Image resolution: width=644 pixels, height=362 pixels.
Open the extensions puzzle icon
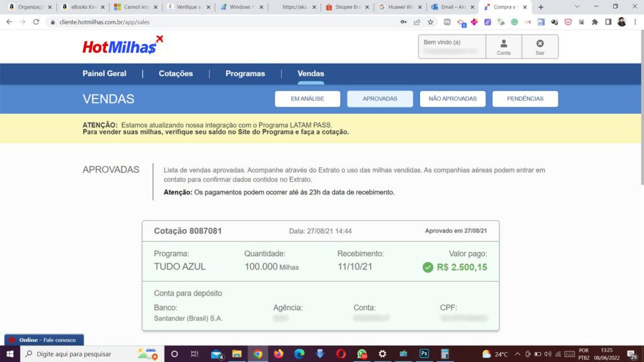[595, 22]
